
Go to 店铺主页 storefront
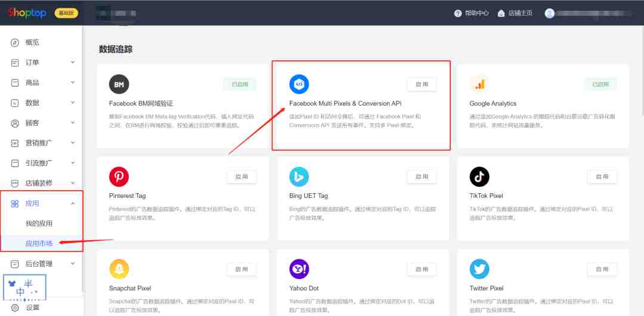click(521, 13)
